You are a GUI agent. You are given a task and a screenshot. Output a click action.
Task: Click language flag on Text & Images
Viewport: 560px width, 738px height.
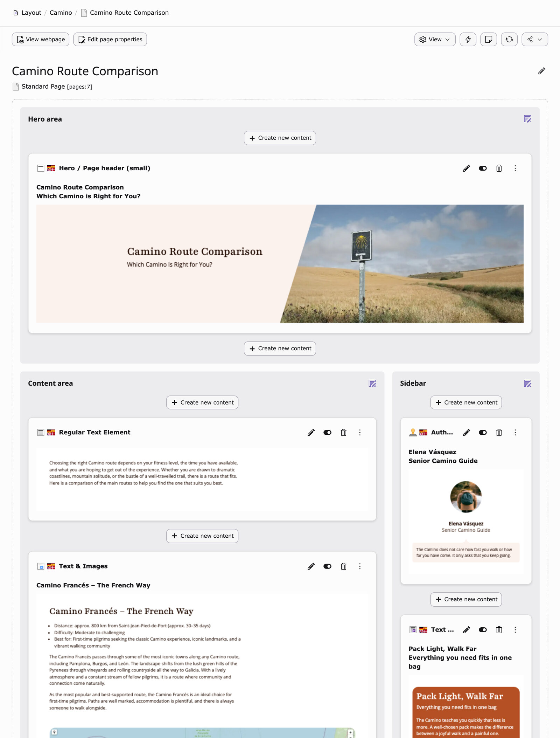(51, 566)
